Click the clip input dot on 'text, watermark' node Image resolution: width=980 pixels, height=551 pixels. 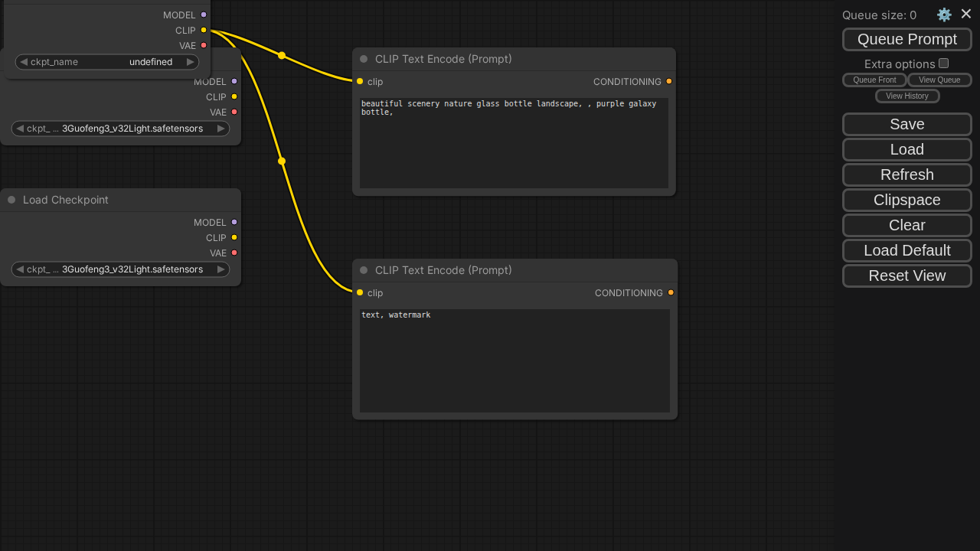tap(360, 292)
